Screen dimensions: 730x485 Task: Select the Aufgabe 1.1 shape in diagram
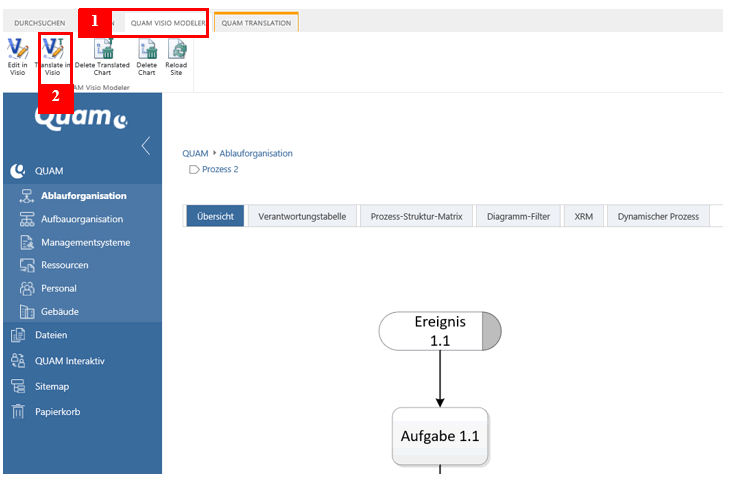[x=440, y=436]
